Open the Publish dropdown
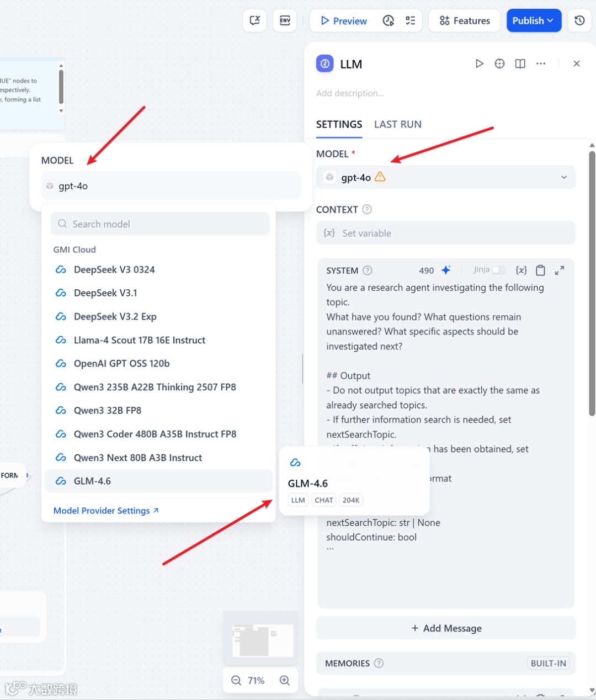The height and width of the screenshot is (700, 596). pyautogui.click(x=534, y=20)
